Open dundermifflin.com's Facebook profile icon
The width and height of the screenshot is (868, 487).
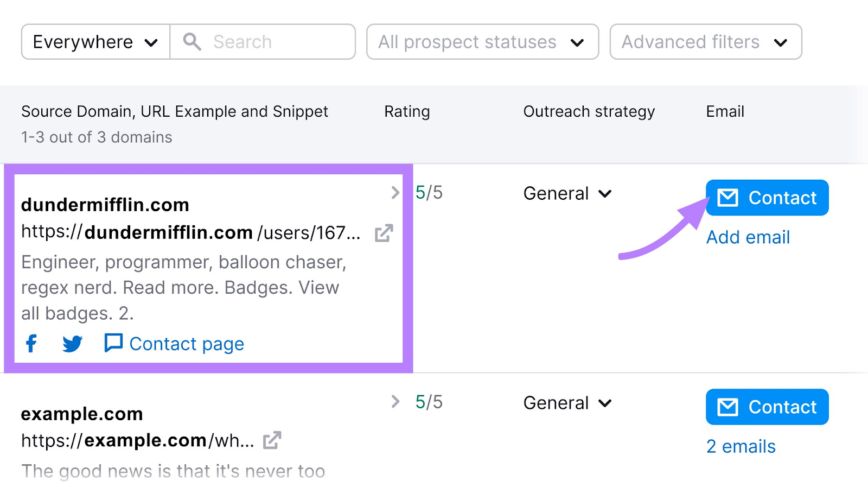(31, 343)
